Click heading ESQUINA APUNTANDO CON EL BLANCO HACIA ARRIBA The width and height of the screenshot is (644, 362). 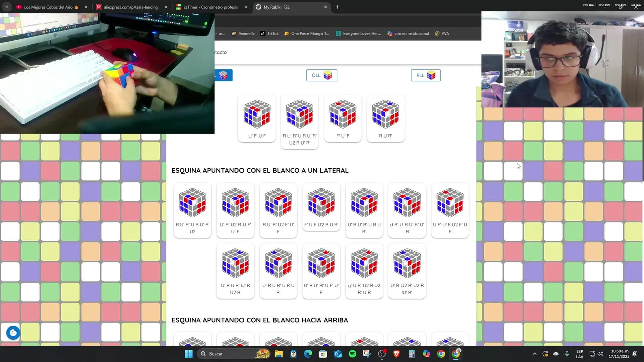point(260,320)
